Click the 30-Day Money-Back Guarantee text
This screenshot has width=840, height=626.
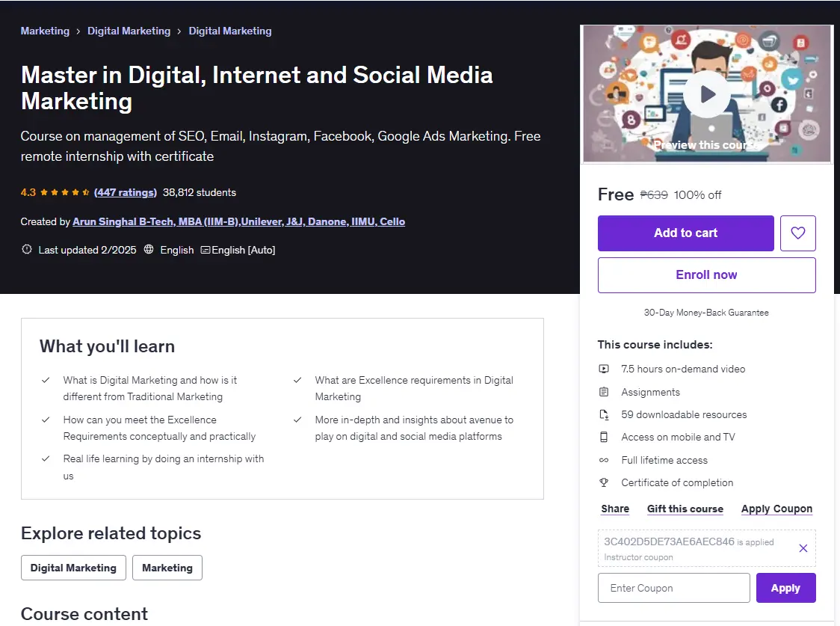[706, 313]
